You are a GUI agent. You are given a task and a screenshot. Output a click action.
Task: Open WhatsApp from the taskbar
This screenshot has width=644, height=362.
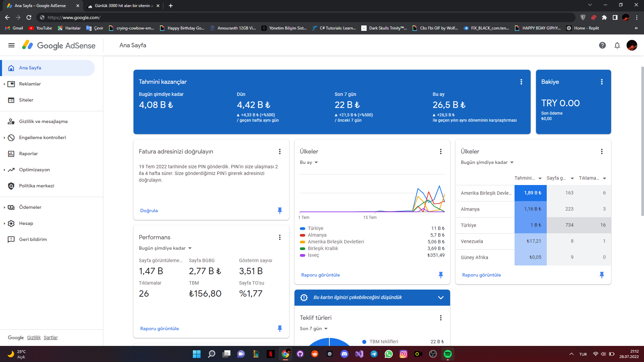(389, 354)
